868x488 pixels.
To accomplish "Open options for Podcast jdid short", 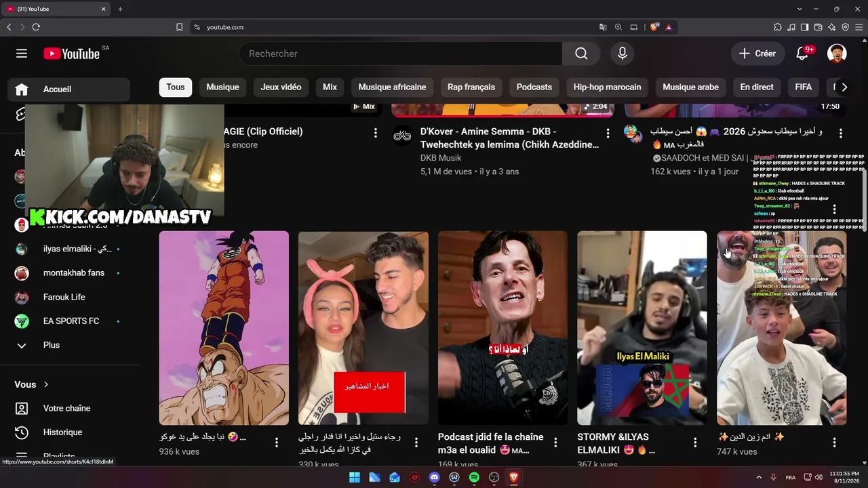I will [555, 443].
